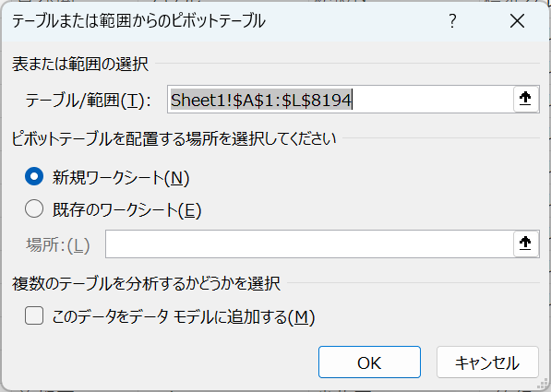Click the キャンセル button
Image resolution: width=551 pixels, height=392 pixels.
pos(487,362)
